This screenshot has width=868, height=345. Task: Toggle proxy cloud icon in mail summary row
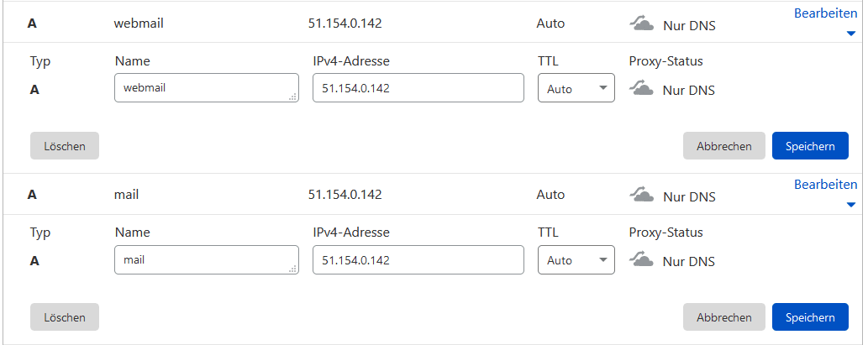[x=642, y=195]
